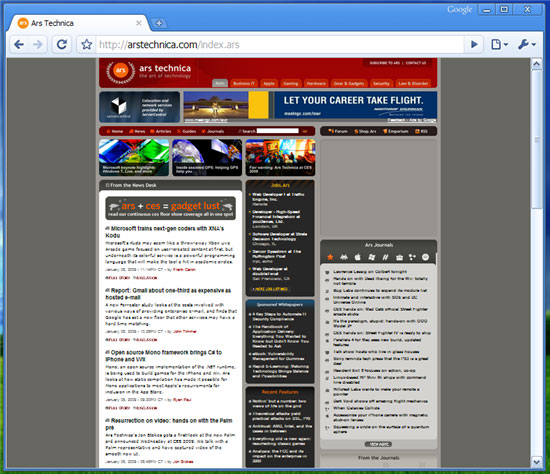
Task: Open the ServerCentral colocation ad
Action: [140, 107]
